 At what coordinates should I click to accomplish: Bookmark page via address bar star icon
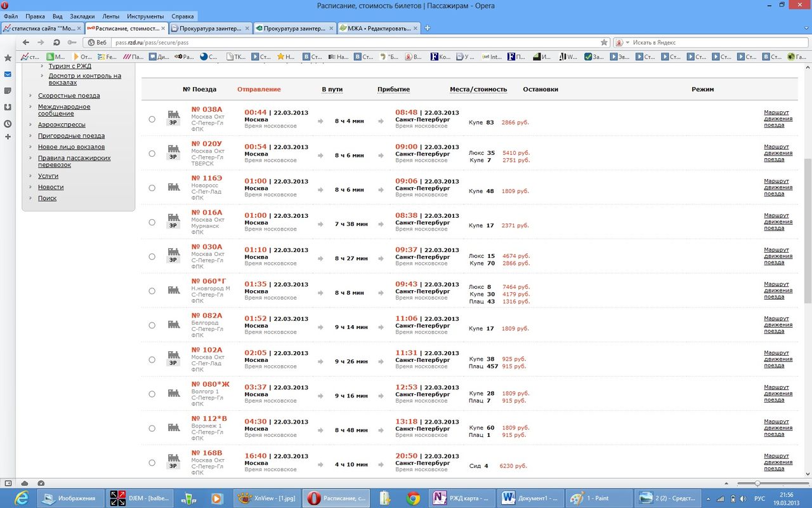pyautogui.click(x=604, y=43)
